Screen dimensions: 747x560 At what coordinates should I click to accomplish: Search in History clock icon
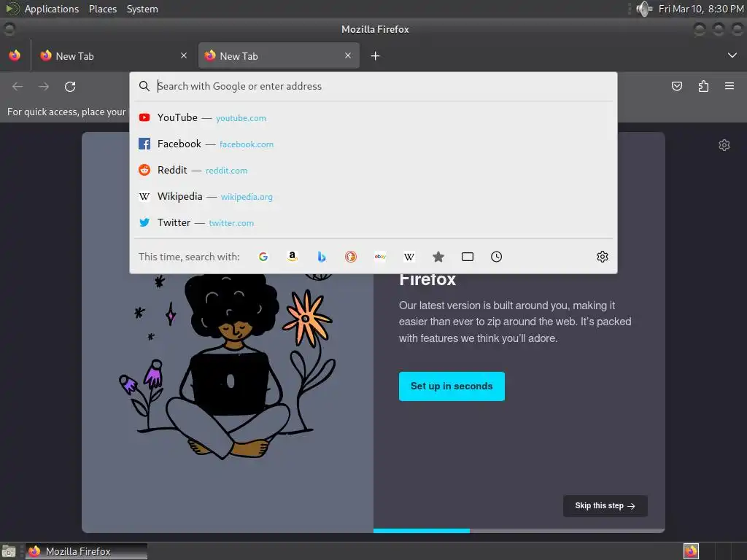496,257
